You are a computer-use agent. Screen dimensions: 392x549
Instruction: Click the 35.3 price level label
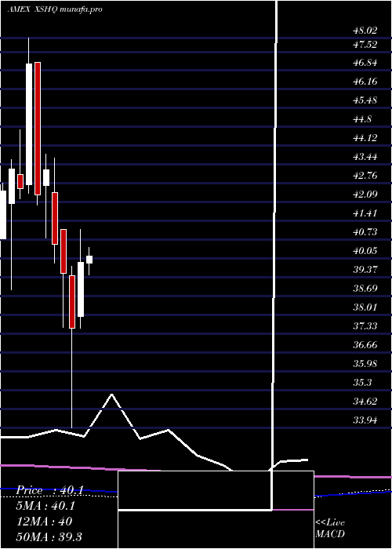coord(362,383)
